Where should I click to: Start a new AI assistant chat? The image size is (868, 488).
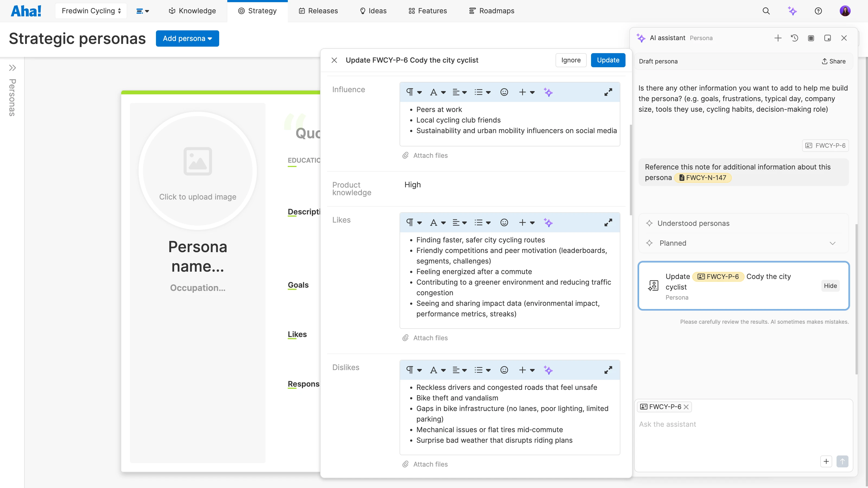click(x=778, y=38)
